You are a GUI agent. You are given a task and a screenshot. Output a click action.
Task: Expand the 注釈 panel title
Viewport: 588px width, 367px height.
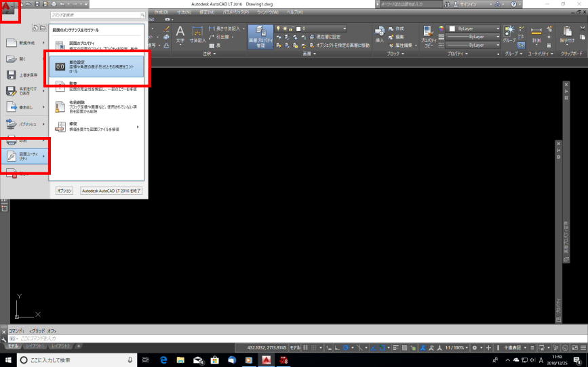(x=209, y=54)
